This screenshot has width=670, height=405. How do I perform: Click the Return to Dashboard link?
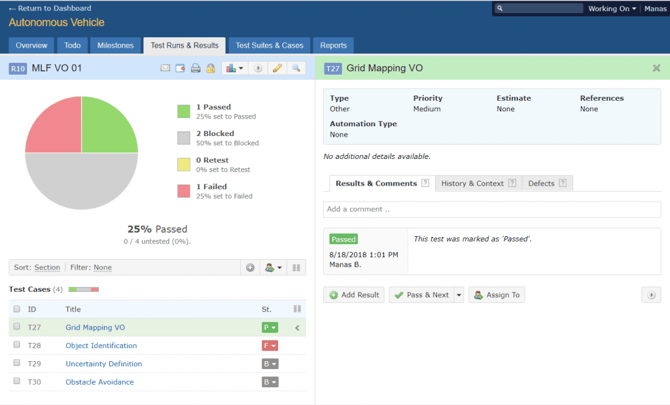click(x=50, y=8)
